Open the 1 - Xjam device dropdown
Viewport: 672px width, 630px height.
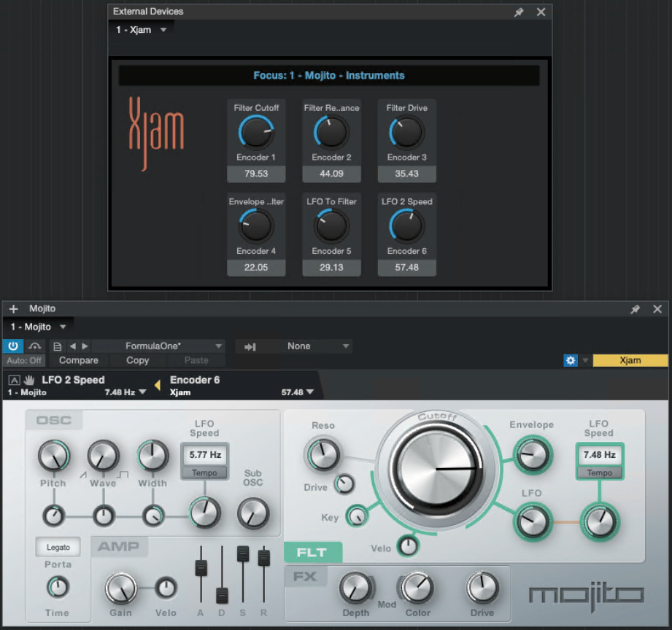(141, 30)
